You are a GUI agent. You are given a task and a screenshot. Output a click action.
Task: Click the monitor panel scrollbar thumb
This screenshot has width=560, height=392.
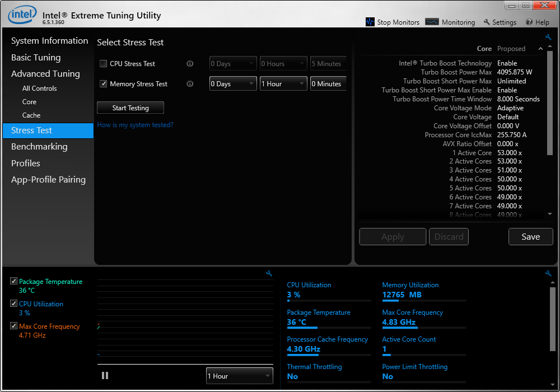[553, 319]
